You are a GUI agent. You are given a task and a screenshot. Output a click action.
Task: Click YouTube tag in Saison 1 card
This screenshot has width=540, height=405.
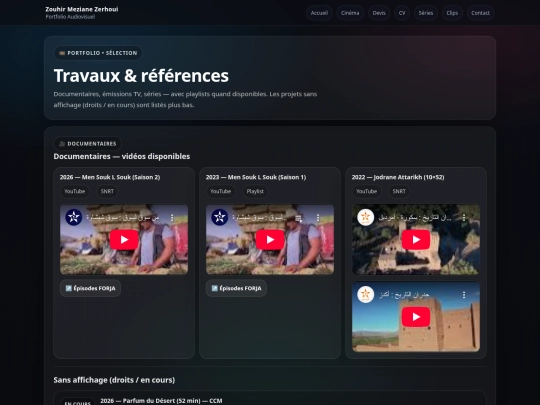point(221,191)
